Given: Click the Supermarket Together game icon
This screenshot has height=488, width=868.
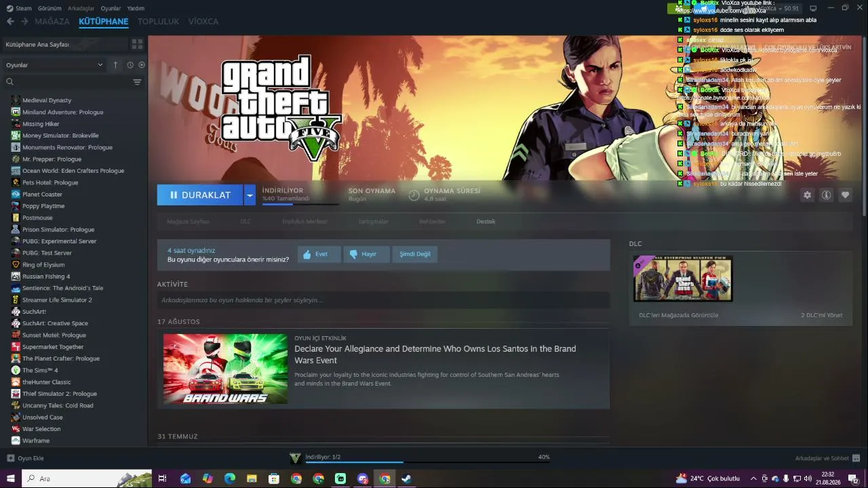Looking at the screenshot, I should point(16,347).
